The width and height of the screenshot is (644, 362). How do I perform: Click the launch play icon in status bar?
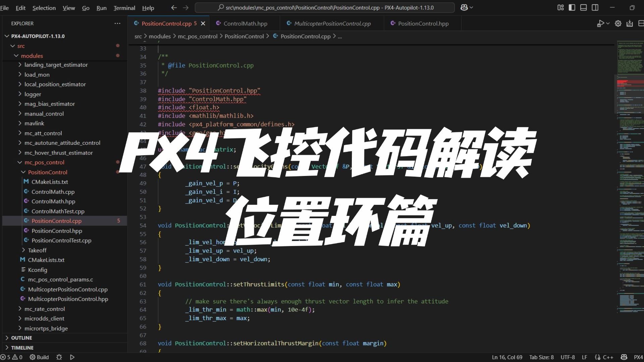(72, 357)
